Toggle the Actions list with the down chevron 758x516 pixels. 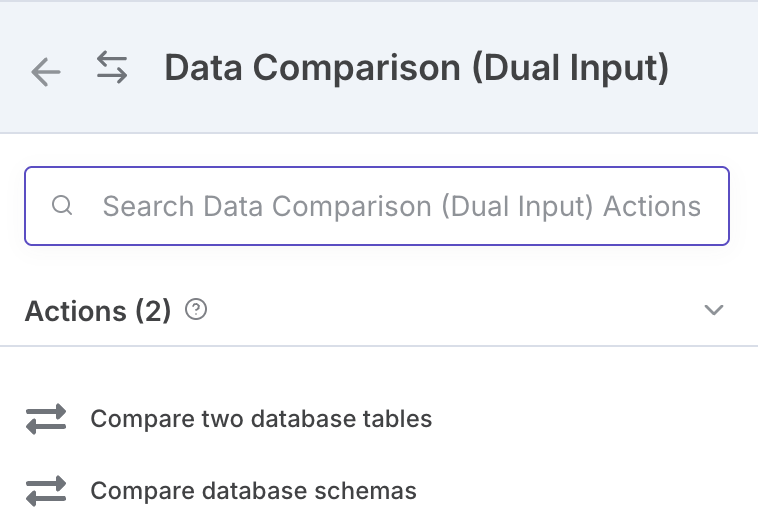tap(714, 310)
